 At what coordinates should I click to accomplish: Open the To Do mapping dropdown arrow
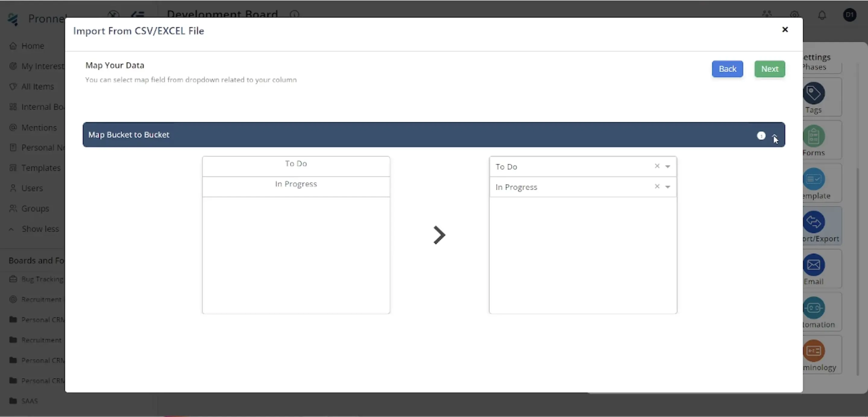point(668,166)
